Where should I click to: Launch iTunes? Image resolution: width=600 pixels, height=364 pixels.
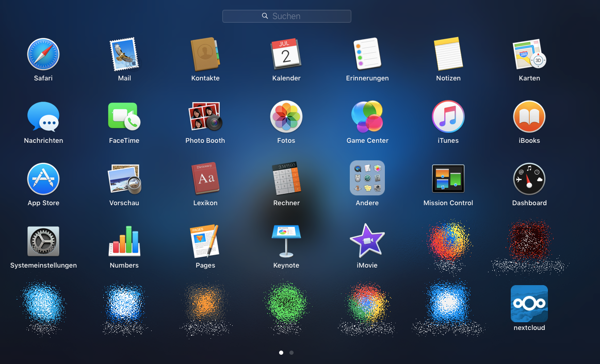(x=448, y=117)
